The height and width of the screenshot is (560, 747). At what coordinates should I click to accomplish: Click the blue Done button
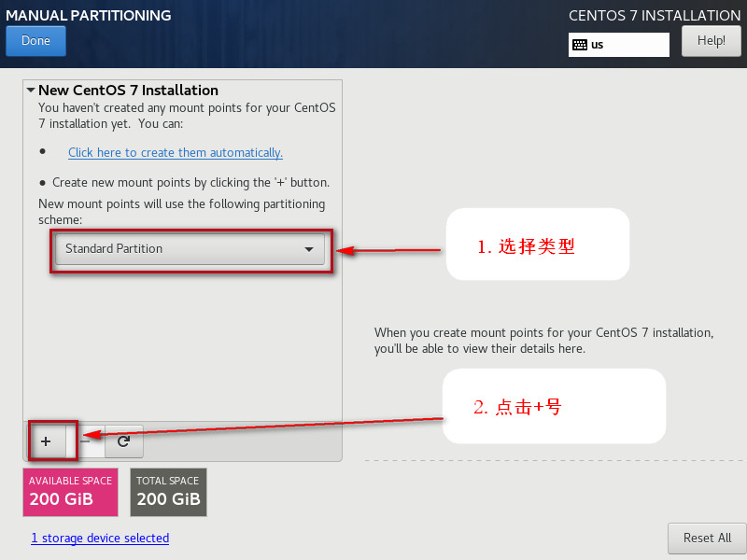click(35, 41)
